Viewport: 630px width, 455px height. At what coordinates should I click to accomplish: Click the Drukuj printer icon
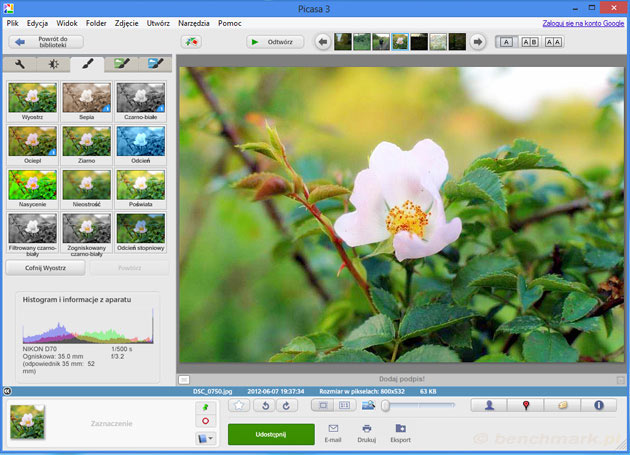tap(367, 429)
